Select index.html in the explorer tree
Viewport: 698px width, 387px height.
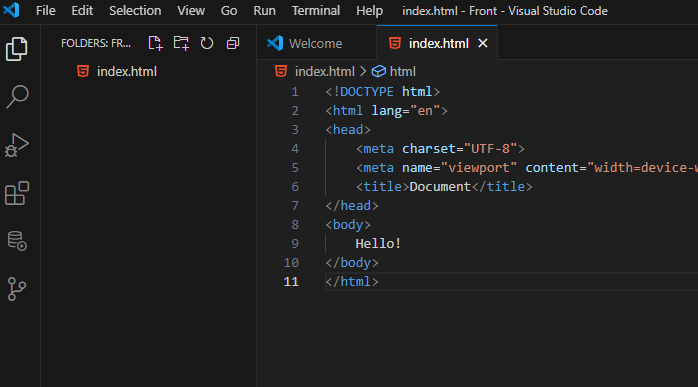127,72
